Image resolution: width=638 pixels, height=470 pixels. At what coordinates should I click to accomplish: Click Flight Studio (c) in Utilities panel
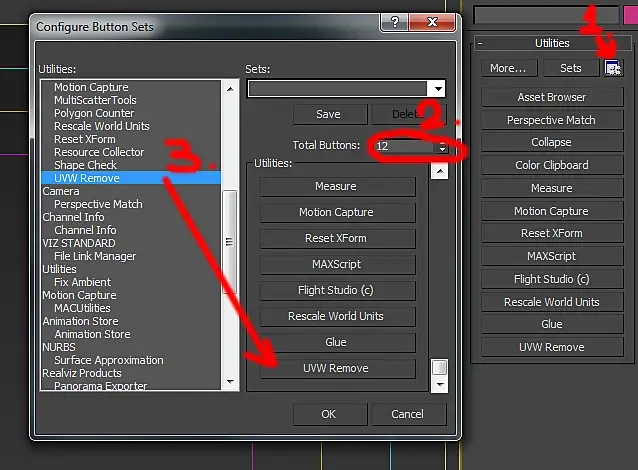(x=552, y=279)
